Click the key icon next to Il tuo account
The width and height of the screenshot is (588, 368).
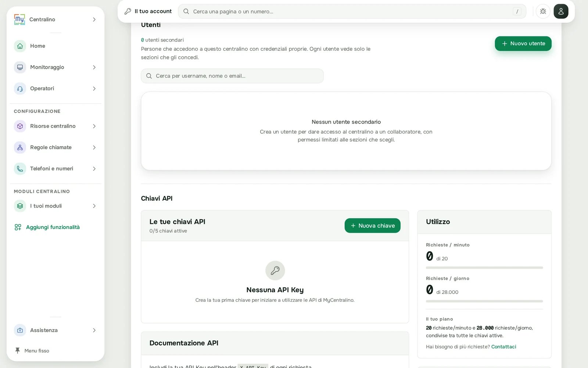point(128,11)
